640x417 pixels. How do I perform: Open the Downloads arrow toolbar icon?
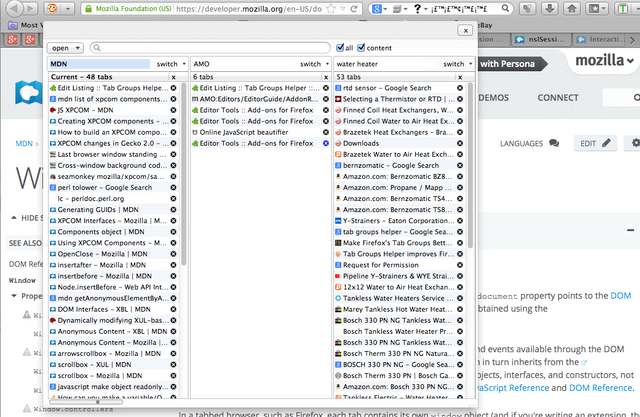click(550, 8)
